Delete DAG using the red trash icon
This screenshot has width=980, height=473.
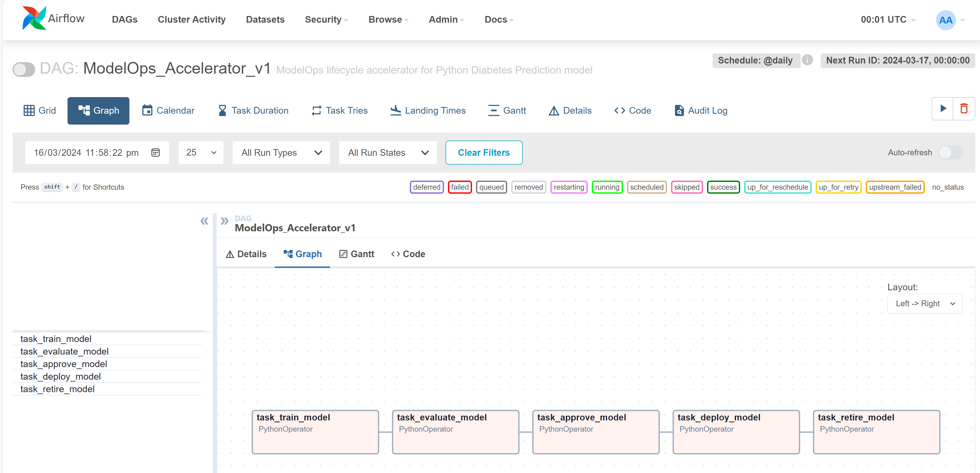point(964,109)
